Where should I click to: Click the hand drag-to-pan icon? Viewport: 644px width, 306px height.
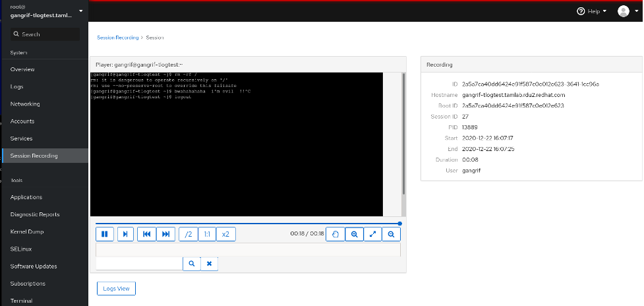click(x=335, y=234)
